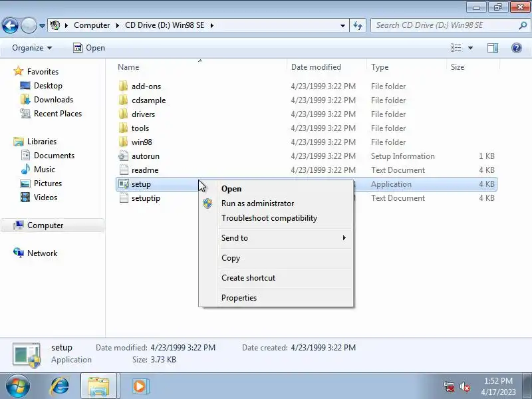Click the Forward navigation arrow
Screen dimensions: 532x399
tap(29, 25)
